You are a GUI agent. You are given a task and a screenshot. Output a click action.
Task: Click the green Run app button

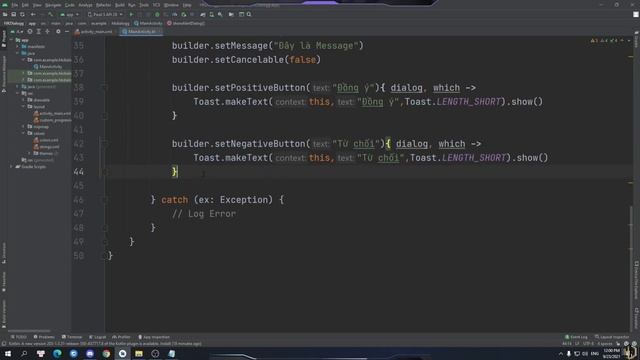coord(131,14)
